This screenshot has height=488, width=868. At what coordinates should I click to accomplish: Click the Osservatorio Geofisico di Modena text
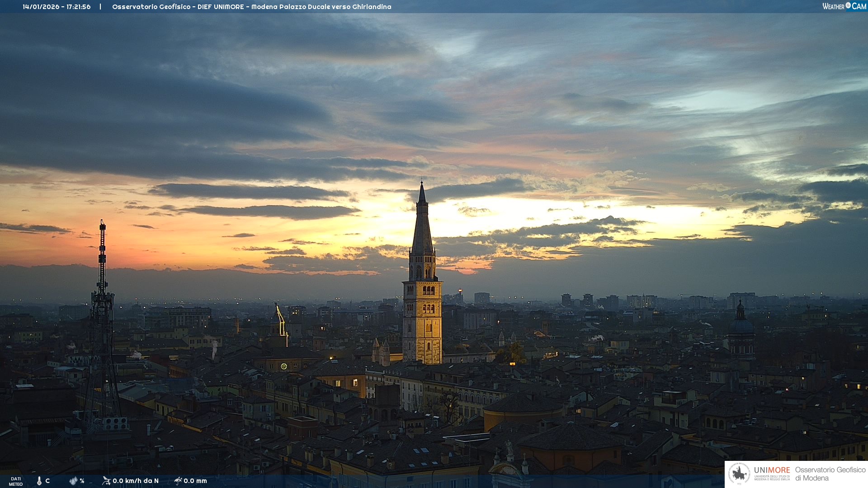[830, 474]
